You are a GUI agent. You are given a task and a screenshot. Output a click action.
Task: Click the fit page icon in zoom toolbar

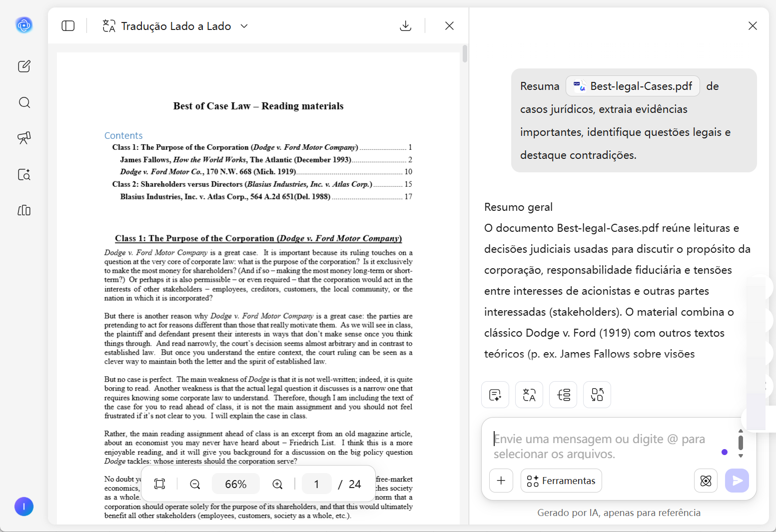[x=159, y=484]
